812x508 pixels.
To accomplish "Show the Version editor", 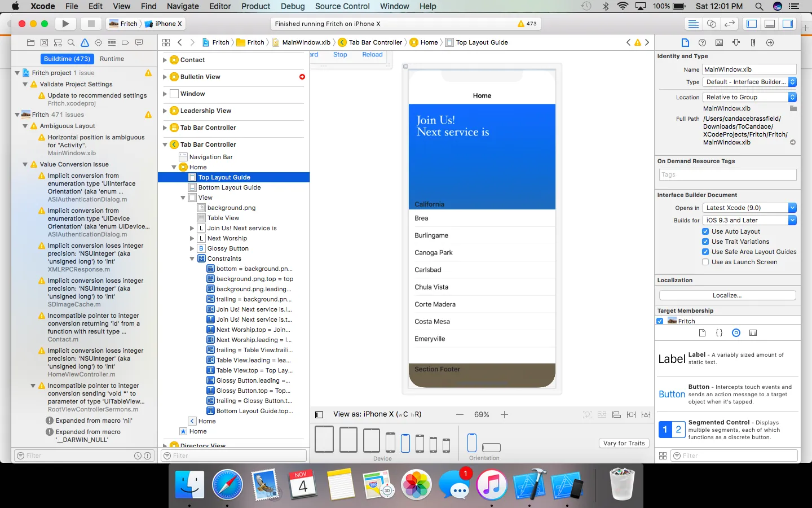I will click(730, 24).
